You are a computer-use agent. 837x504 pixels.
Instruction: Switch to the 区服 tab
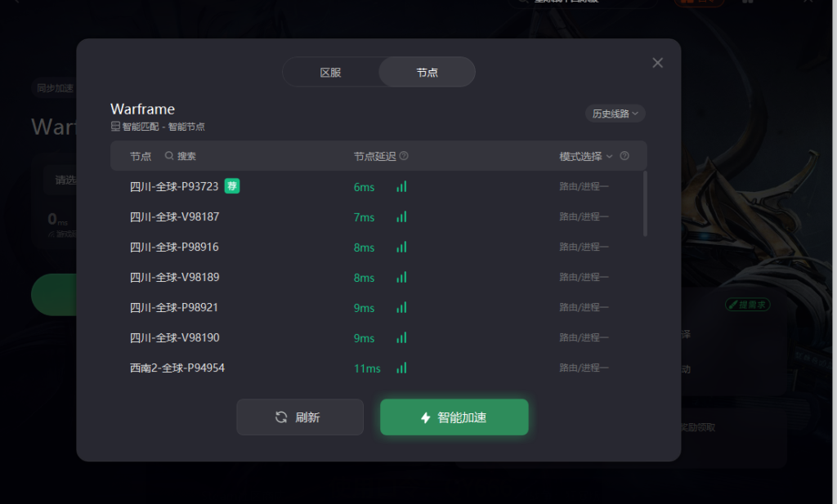tap(330, 72)
